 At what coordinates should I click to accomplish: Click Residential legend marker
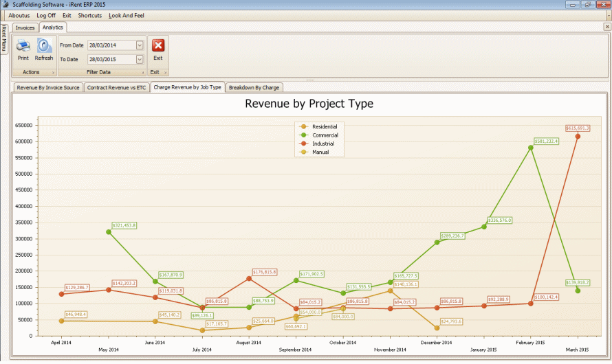pos(303,126)
